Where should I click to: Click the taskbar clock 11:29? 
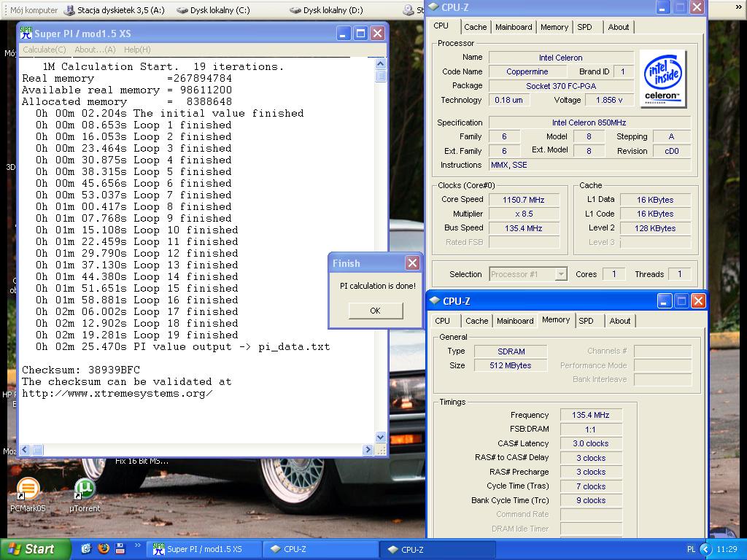click(x=727, y=549)
